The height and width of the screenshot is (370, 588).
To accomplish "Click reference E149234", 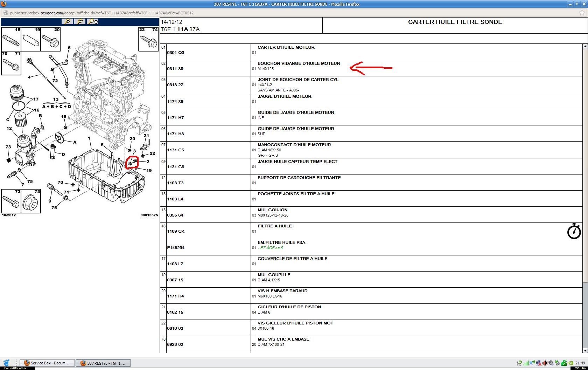I will coord(176,248).
